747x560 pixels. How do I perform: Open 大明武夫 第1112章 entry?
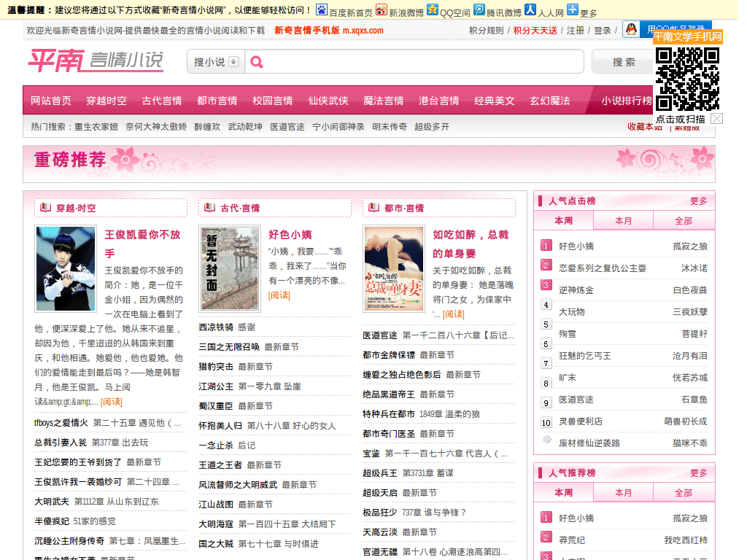(x=97, y=502)
